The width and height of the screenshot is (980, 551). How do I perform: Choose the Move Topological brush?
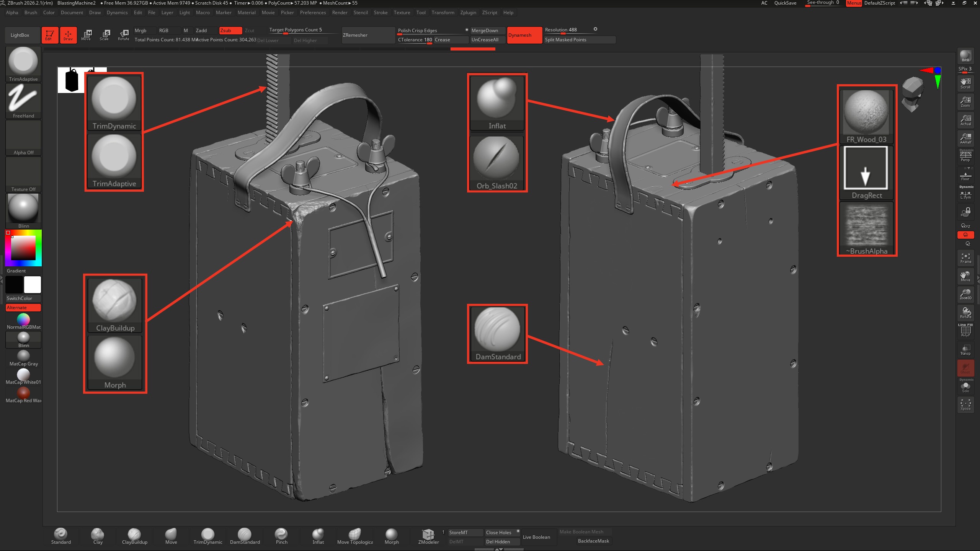355,536
